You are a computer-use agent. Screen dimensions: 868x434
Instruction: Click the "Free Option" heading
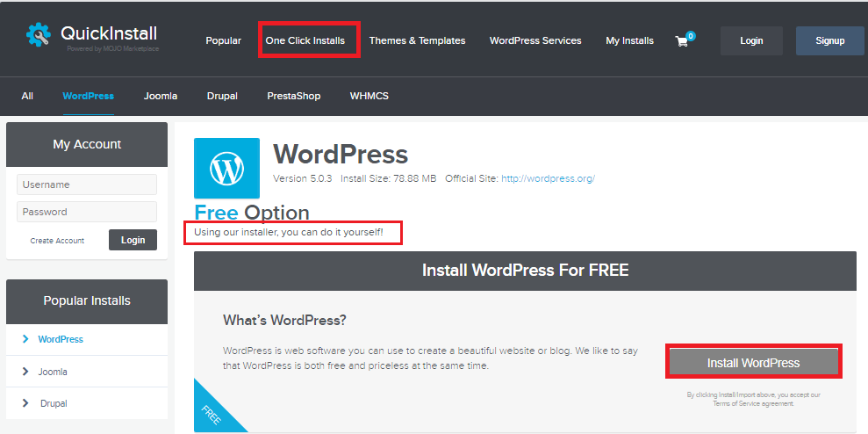(252, 213)
